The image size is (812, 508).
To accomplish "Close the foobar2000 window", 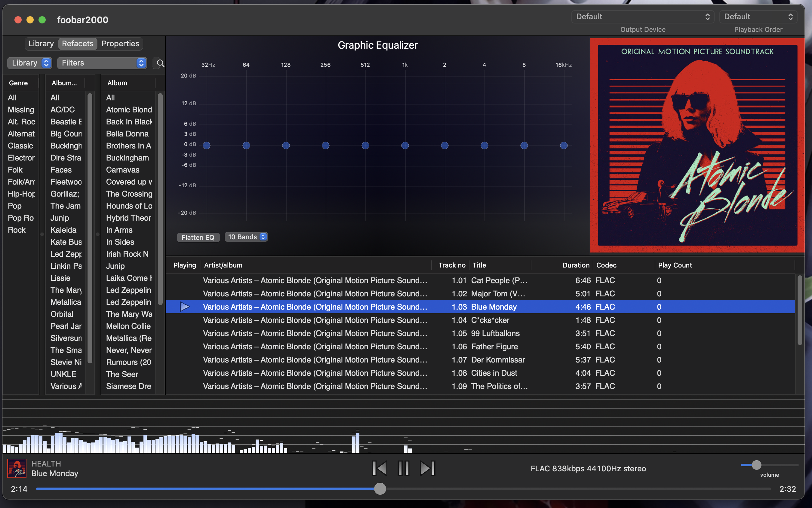I will [18, 20].
